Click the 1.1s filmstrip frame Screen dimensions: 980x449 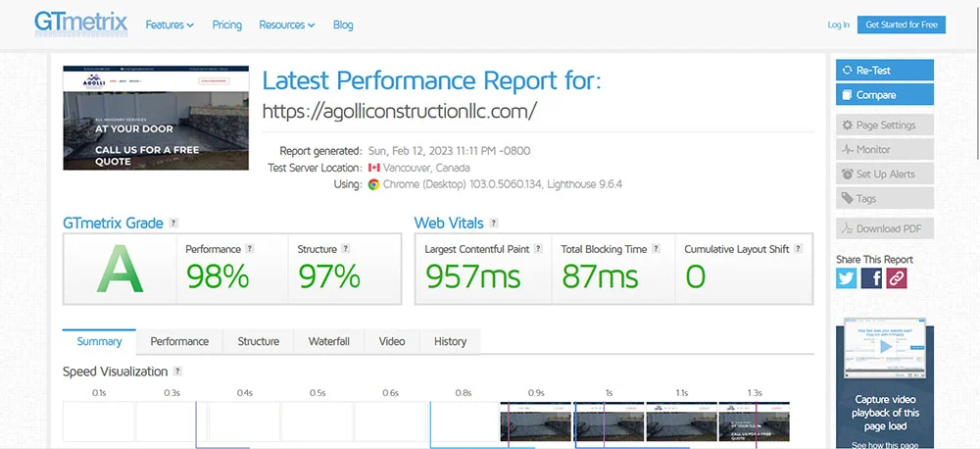(681, 422)
